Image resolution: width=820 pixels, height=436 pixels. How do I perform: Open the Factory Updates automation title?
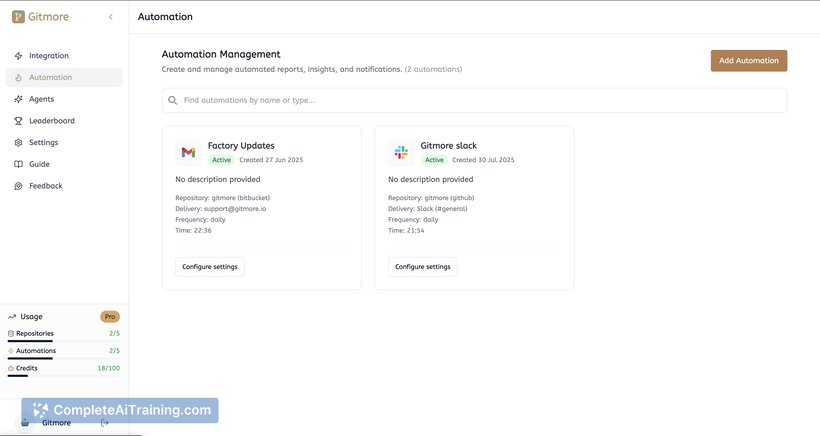[x=241, y=145]
